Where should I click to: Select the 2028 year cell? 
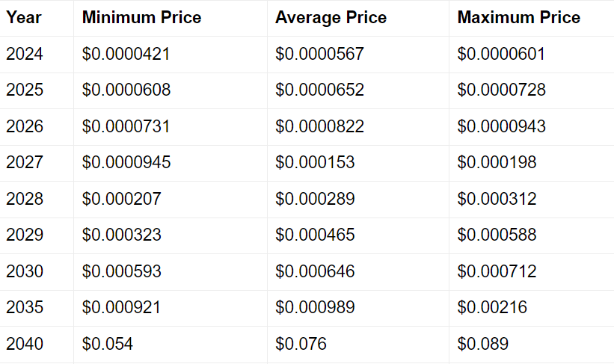(x=25, y=199)
